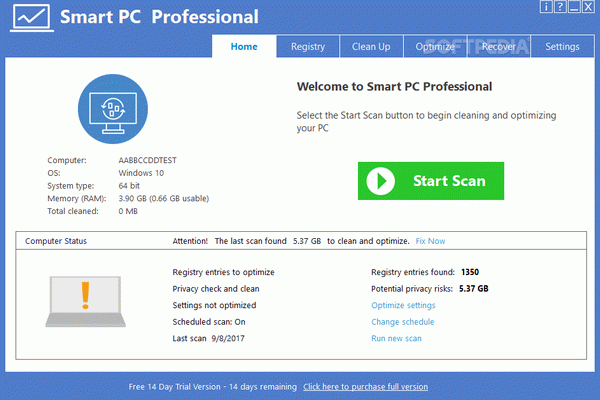Screen dimensions: 600x400
Task: Click the 'Welcome to Smart PC Professional' heading
Action: click(x=394, y=87)
